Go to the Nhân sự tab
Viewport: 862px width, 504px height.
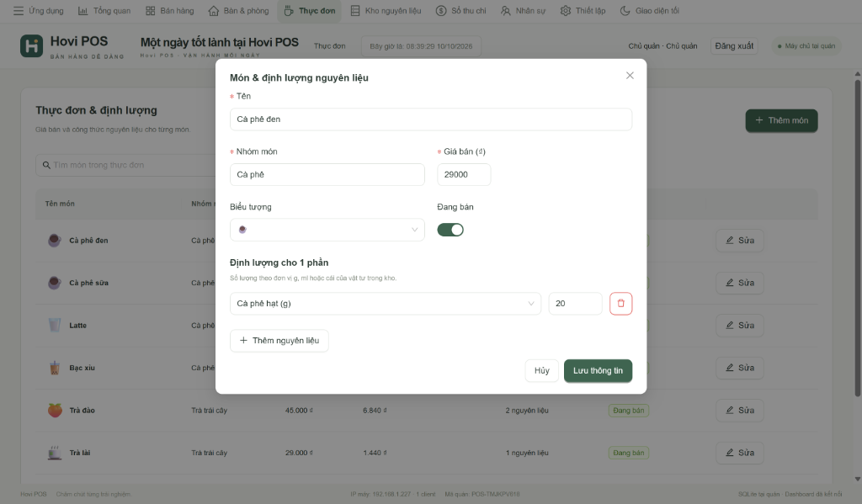(523, 10)
